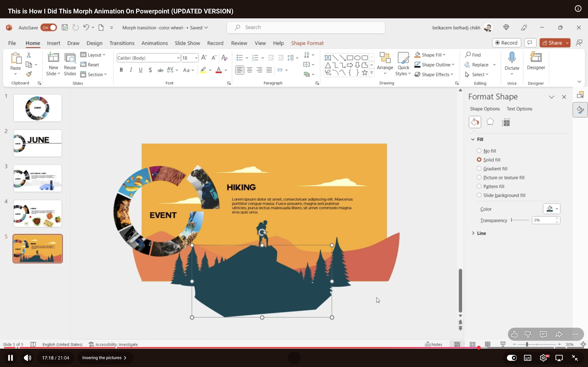Open the font size dropdown

click(x=196, y=58)
